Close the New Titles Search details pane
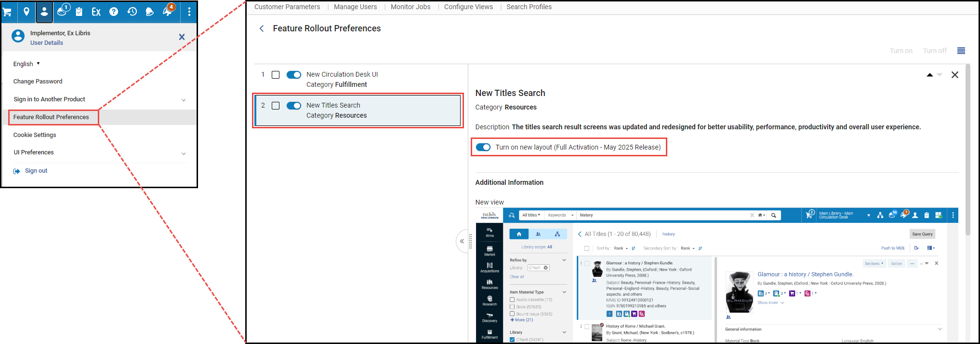Viewport: 980px width, 344px height. [x=955, y=75]
